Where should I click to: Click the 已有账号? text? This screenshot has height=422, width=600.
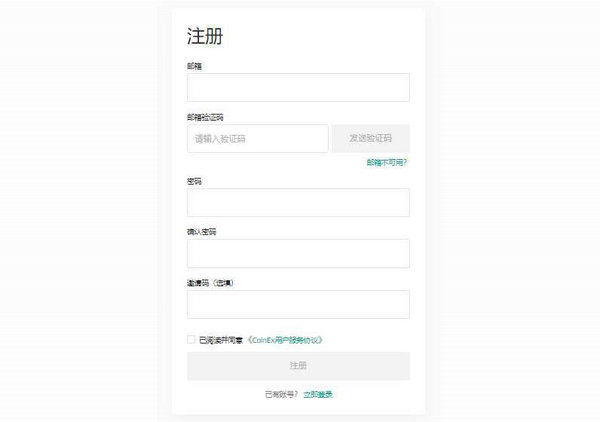(x=281, y=394)
